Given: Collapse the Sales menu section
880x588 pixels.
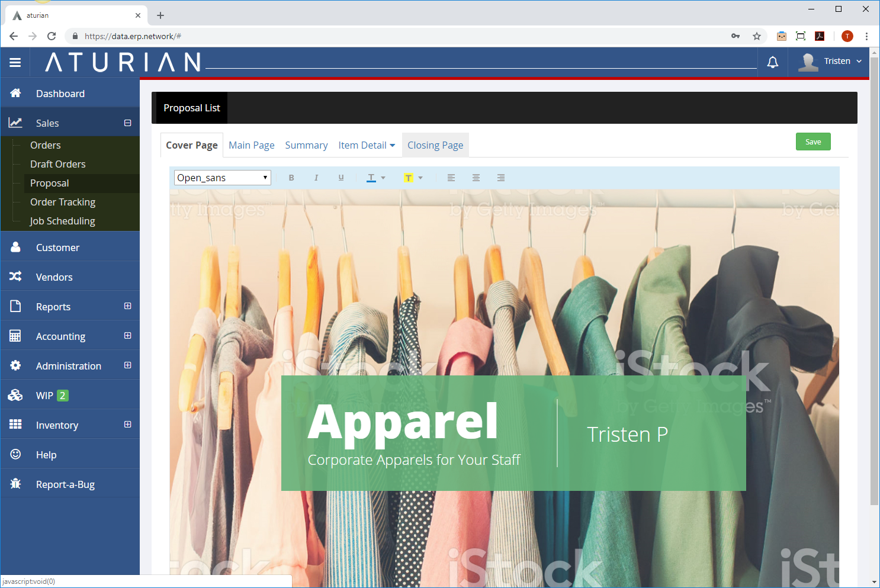Looking at the screenshot, I should tap(127, 123).
